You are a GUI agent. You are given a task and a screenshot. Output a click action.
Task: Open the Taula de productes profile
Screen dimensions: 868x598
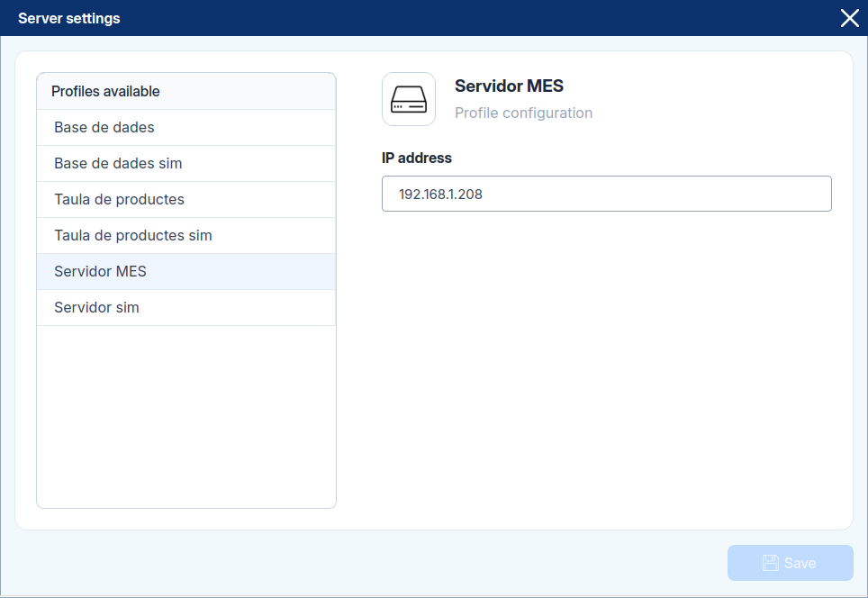click(186, 199)
